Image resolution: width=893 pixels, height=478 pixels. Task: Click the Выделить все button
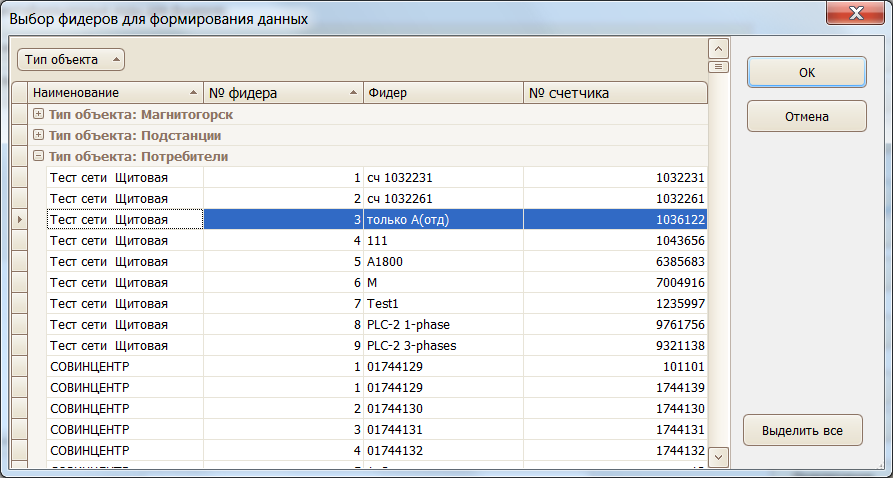(x=802, y=431)
